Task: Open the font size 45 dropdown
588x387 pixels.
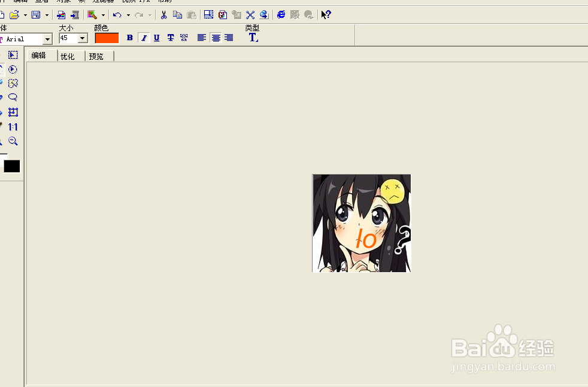Action: pos(83,38)
